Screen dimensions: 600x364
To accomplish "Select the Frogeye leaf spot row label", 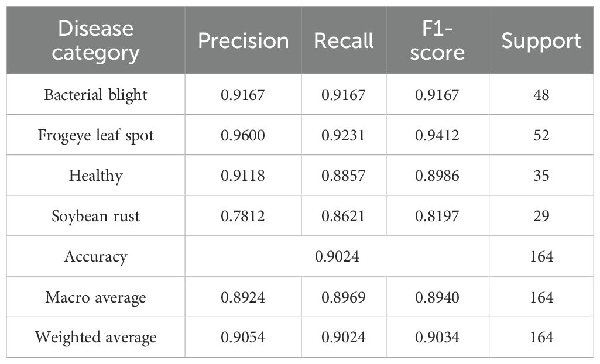I will click(x=95, y=135).
